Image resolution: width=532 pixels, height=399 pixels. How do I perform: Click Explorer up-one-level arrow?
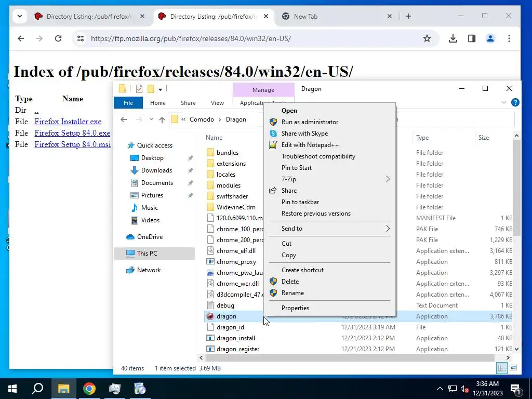tap(162, 119)
